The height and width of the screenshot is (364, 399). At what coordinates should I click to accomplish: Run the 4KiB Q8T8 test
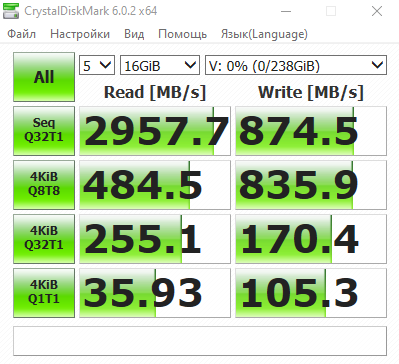point(44,185)
